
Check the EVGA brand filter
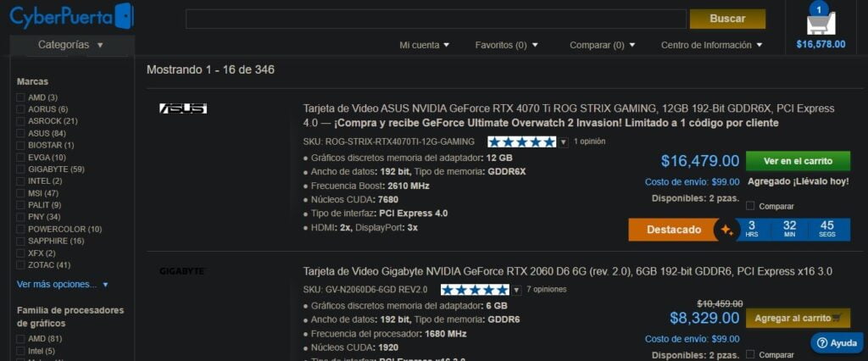click(x=20, y=158)
